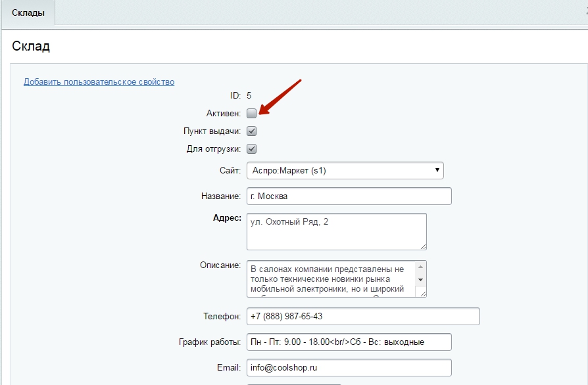The width and height of the screenshot is (588, 385).
Task: Click the Телефон input field
Action: coord(362,316)
